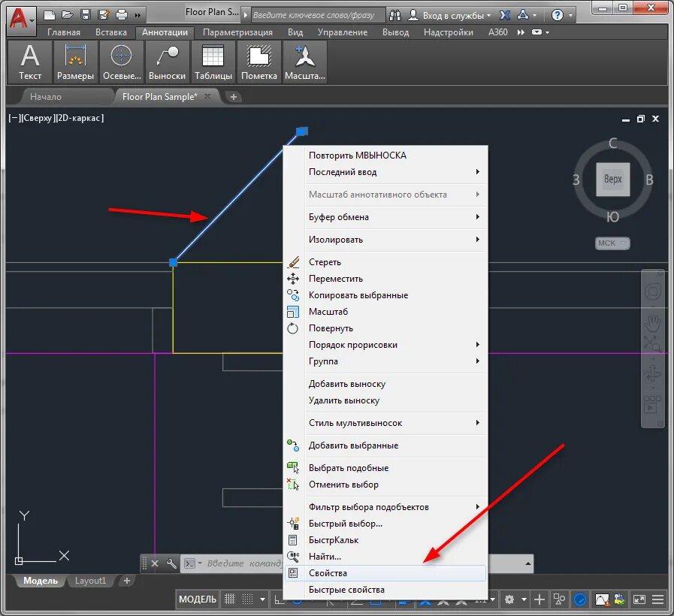Open the Управление ribbon tab
Image resolution: width=674 pixels, height=616 pixels.
tap(343, 32)
